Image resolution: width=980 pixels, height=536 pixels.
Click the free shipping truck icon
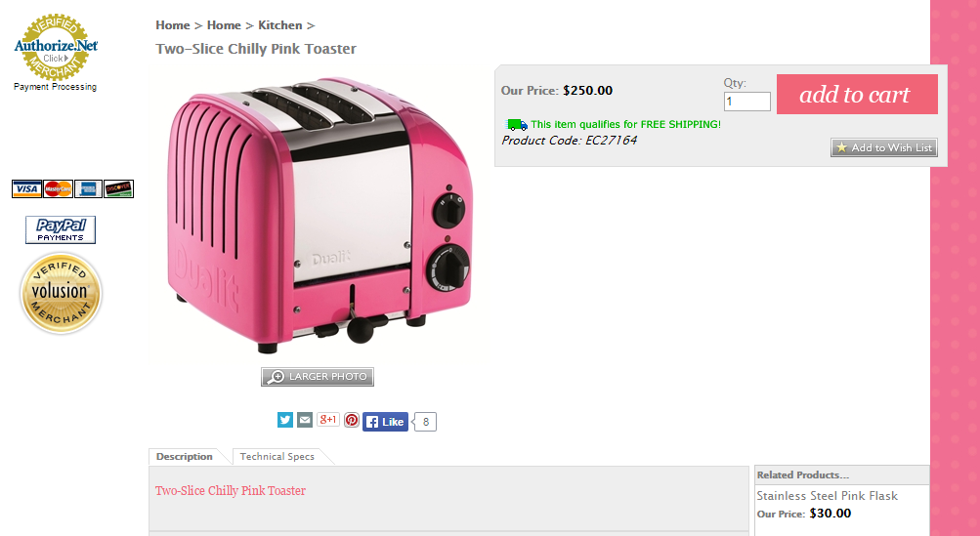click(x=516, y=124)
